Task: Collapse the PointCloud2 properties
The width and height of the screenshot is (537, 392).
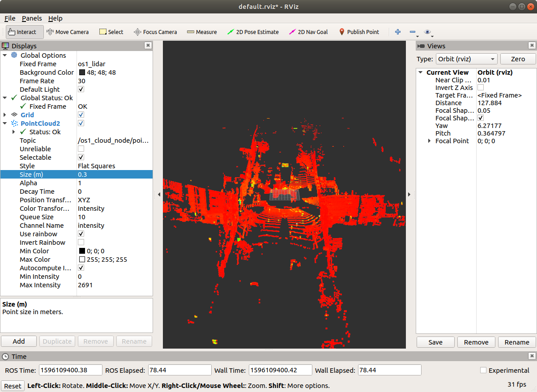Action: tap(5, 123)
